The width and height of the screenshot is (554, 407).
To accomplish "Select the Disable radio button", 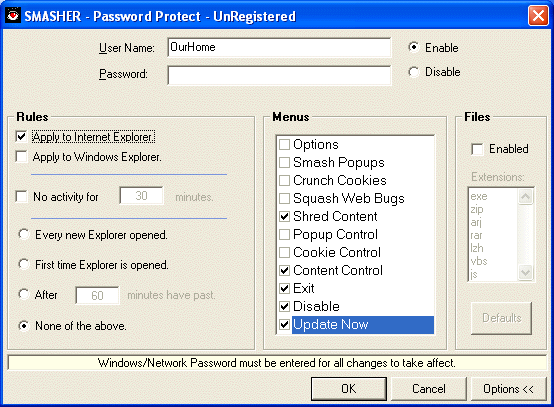I will 413,72.
